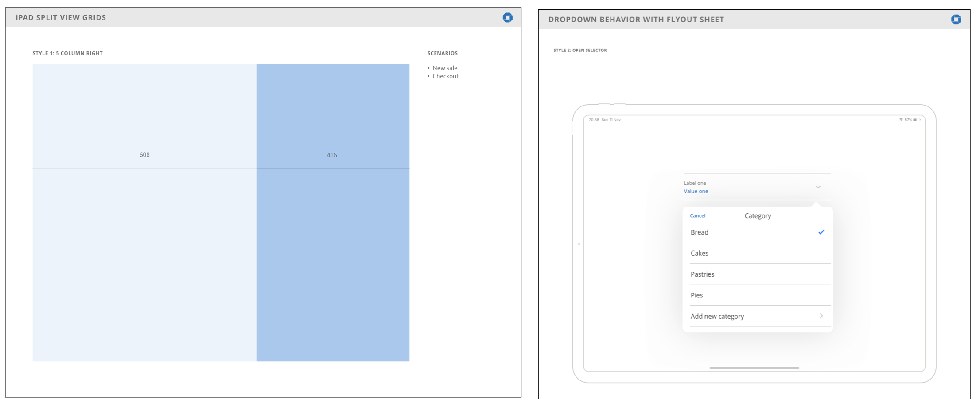Click the Wi-Fi icon in iPad status bar

point(901,120)
